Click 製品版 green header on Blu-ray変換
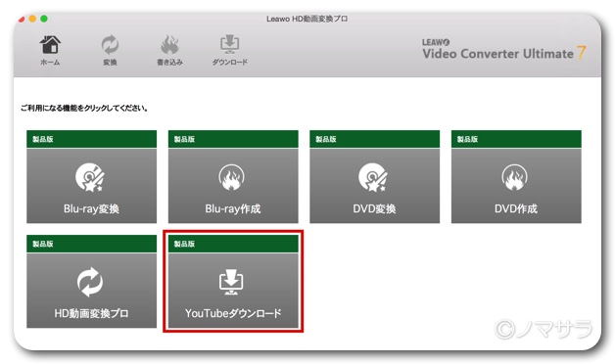Screen dimensions: 615x364 [91, 139]
